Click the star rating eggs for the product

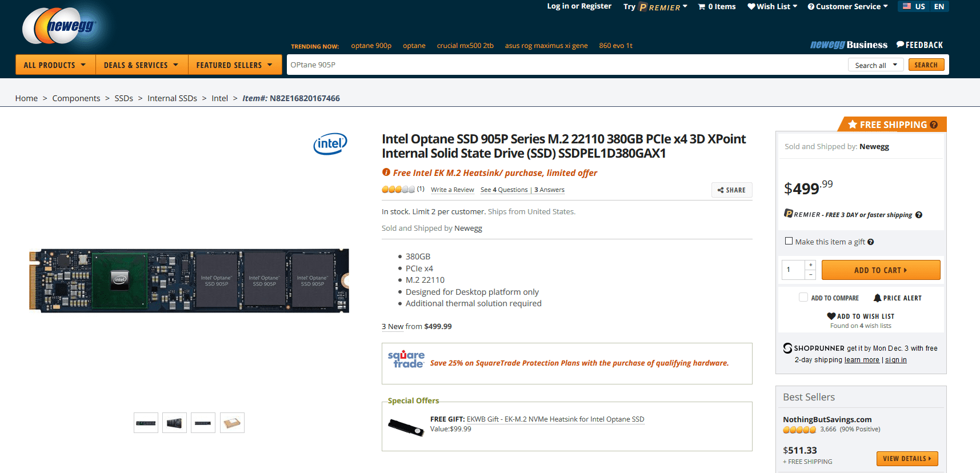coord(398,190)
